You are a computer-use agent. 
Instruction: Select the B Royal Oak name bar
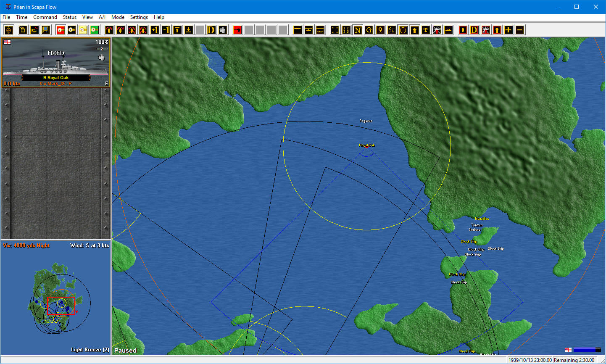[x=56, y=77]
